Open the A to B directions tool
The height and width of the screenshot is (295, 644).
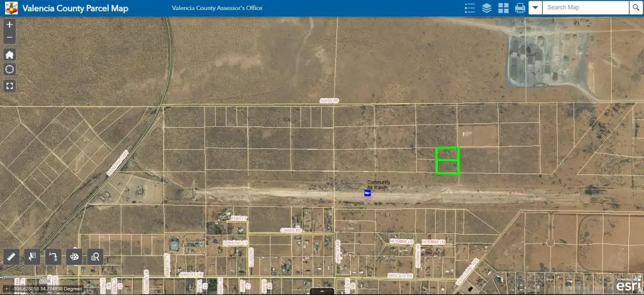pyautogui.click(x=53, y=256)
